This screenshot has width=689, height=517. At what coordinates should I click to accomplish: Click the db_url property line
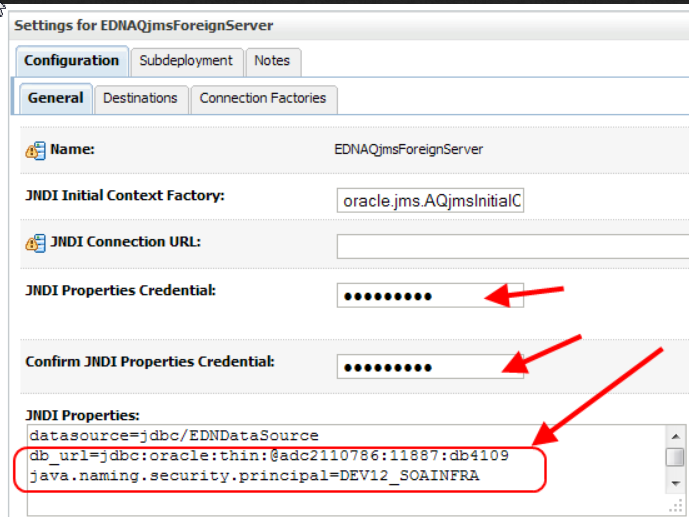click(269, 456)
